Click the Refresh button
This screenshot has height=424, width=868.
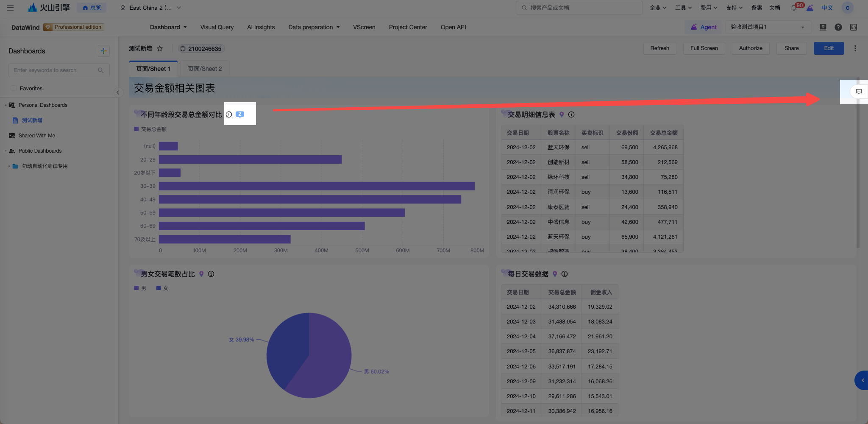(660, 48)
